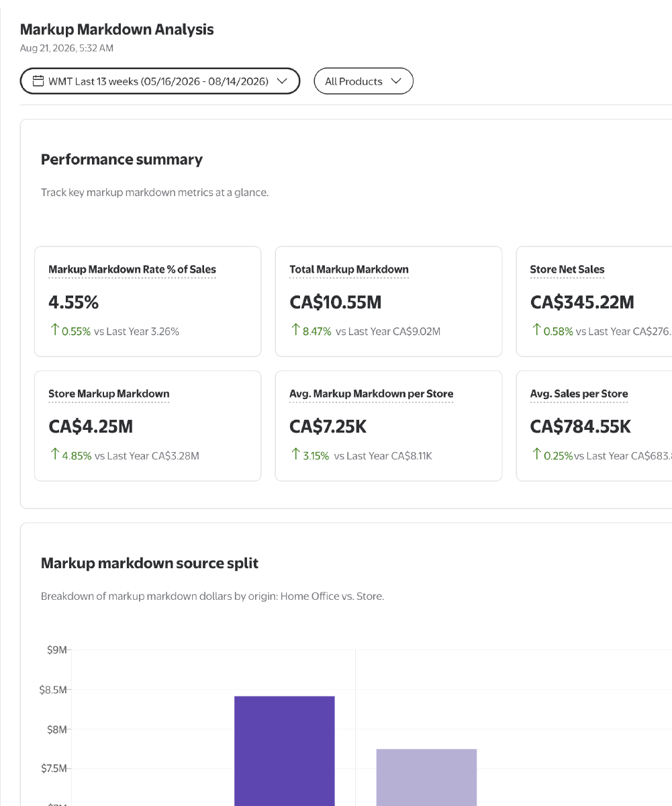Open the All Products filter dropdown
The width and height of the screenshot is (672, 806).
[363, 81]
